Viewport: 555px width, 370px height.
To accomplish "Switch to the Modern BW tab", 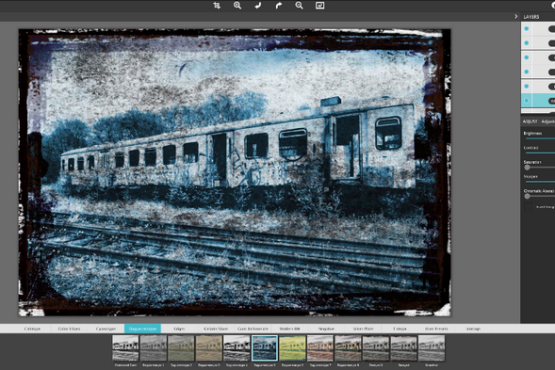I will (x=290, y=329).
